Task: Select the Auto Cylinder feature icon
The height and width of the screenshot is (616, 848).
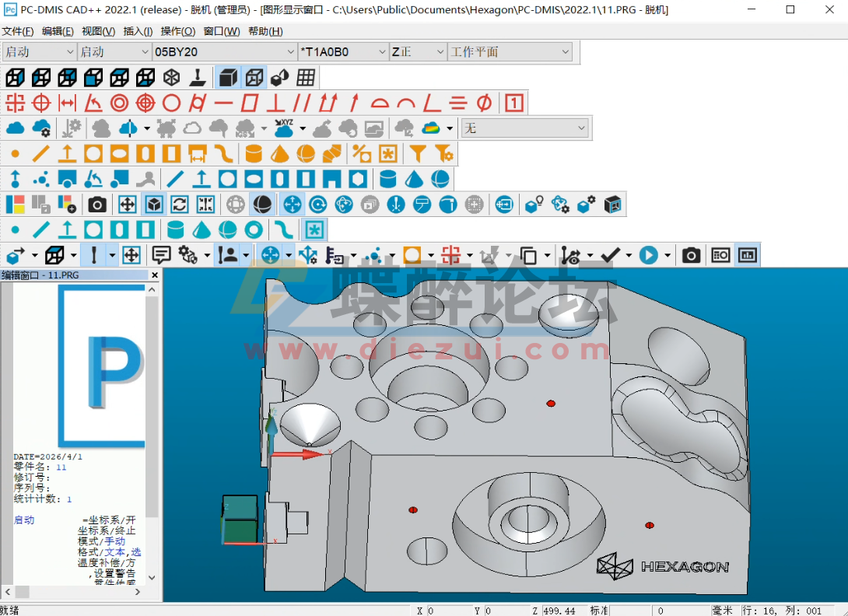Action: 253,153
